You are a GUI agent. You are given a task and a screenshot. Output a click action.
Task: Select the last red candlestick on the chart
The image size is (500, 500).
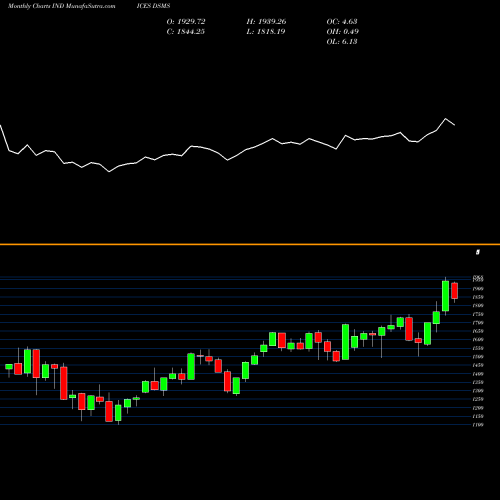click(x=455, y=291)
